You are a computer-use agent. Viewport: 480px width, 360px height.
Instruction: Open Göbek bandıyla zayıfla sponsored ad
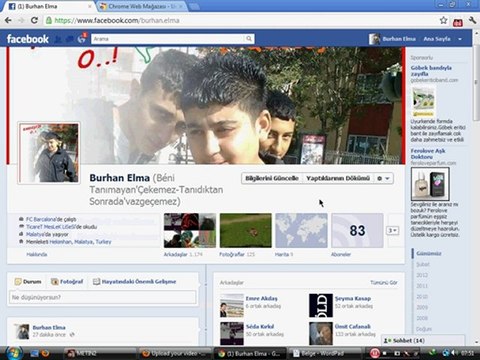pyautogui.click(x=431, y=71)
